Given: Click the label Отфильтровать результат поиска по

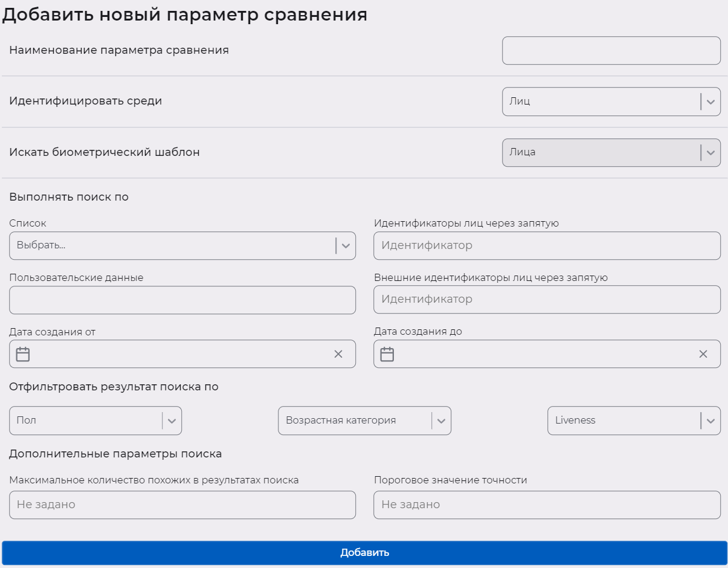Looking at the screenshot, I should click(114, 387).
